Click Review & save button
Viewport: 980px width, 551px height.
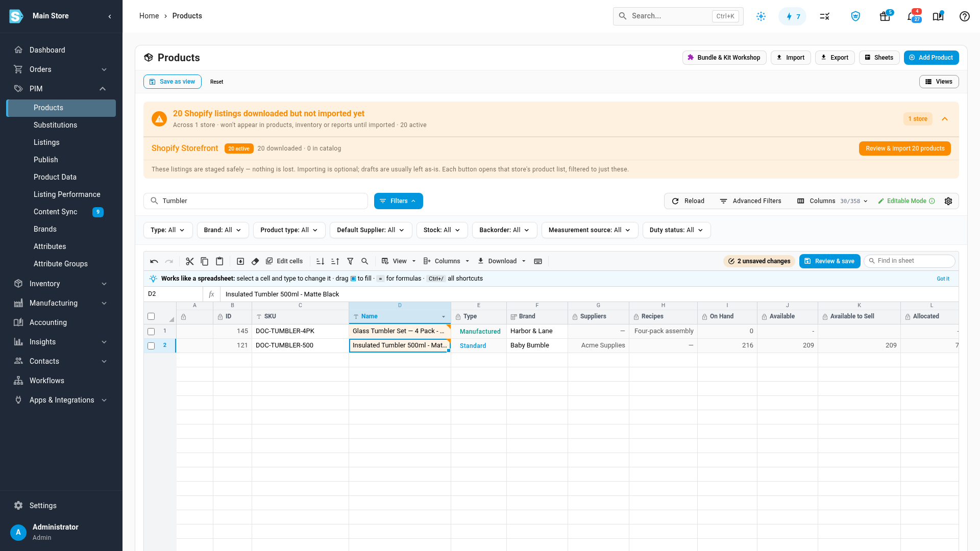point(829,261)
